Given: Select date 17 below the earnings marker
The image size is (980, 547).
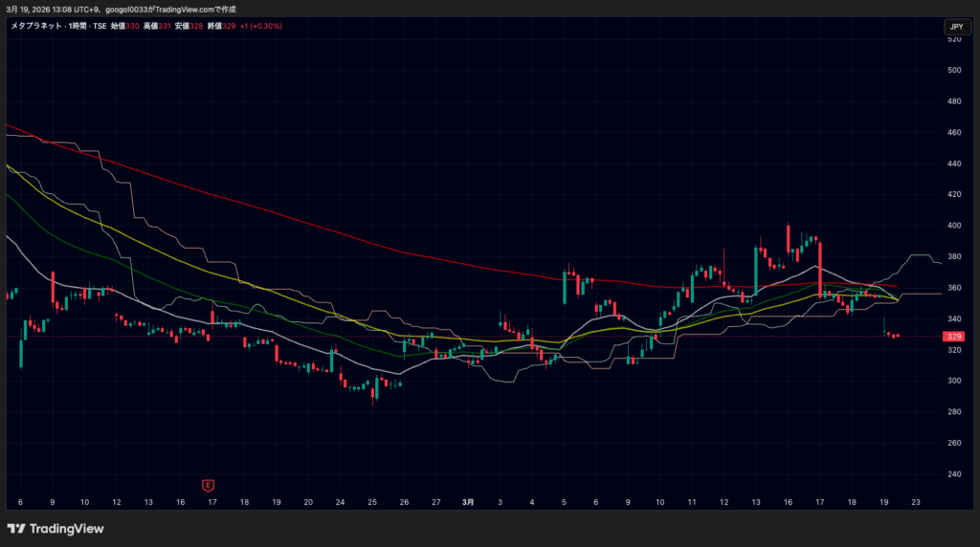Looking at the screenshot, I should (x=212, y=501).
